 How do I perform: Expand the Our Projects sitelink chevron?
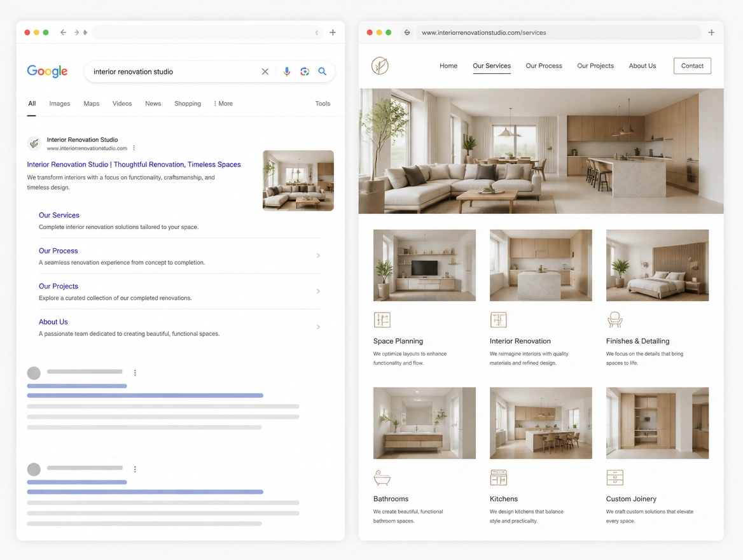click(x=319, y=291)
